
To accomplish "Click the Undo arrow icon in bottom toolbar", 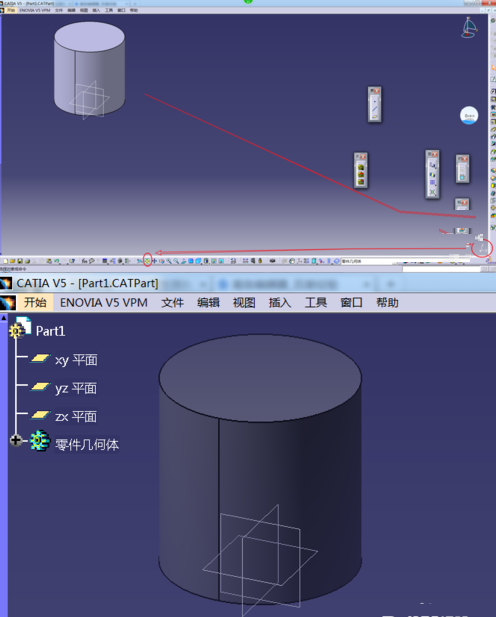I will tap(57, 261).
